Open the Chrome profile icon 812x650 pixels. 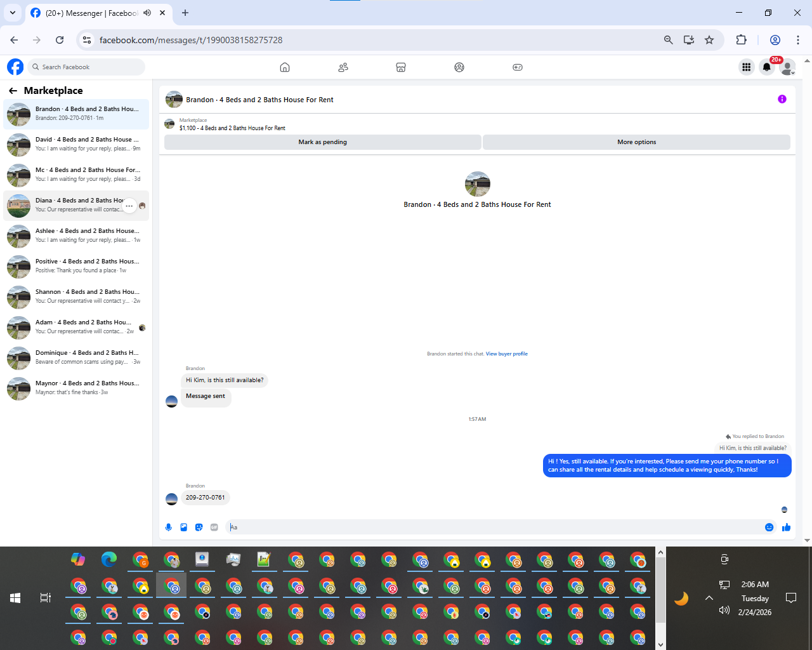coord(775,40)
